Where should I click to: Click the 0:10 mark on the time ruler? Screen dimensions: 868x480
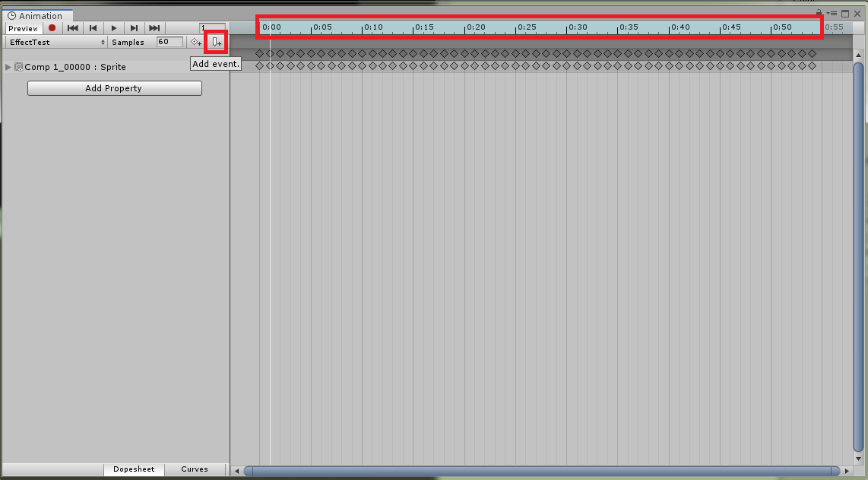[374, 27]
